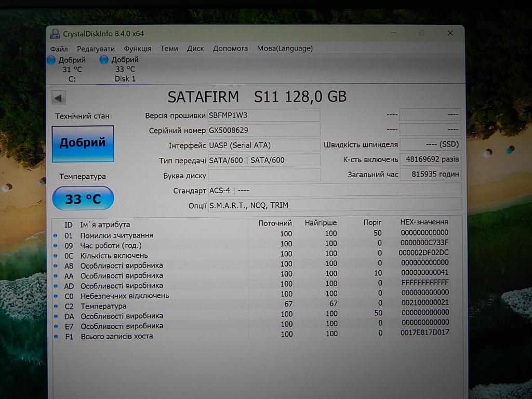The image size is (532, 399).
Task: Close the CrystalDiskInfo window
Action: click(x=450, y=33)
